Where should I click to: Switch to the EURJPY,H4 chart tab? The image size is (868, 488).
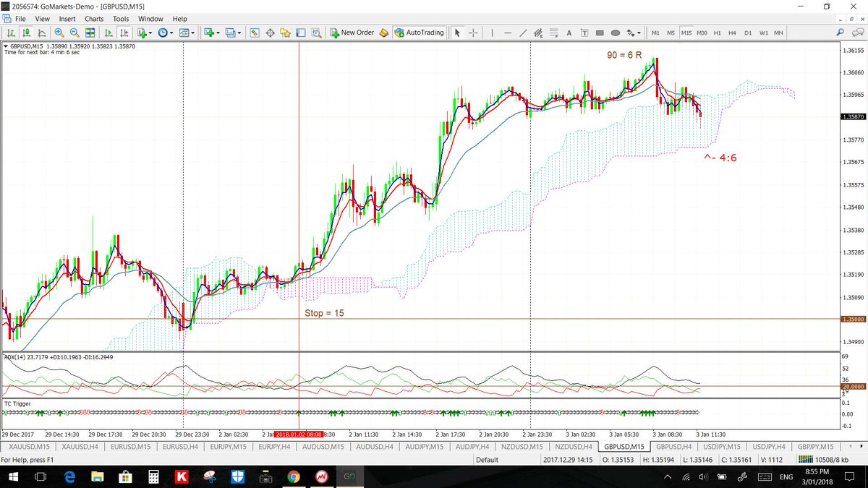pyautogui.click(x=274, y=447)
